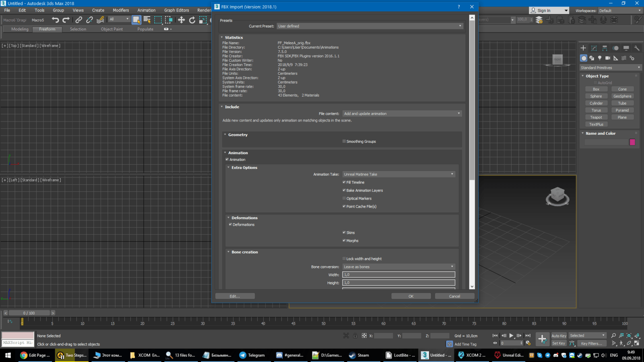This screenshot has height=362, width=644.
Task: Uncheck the Deformations checkbox
Action: tap(230, 224)
